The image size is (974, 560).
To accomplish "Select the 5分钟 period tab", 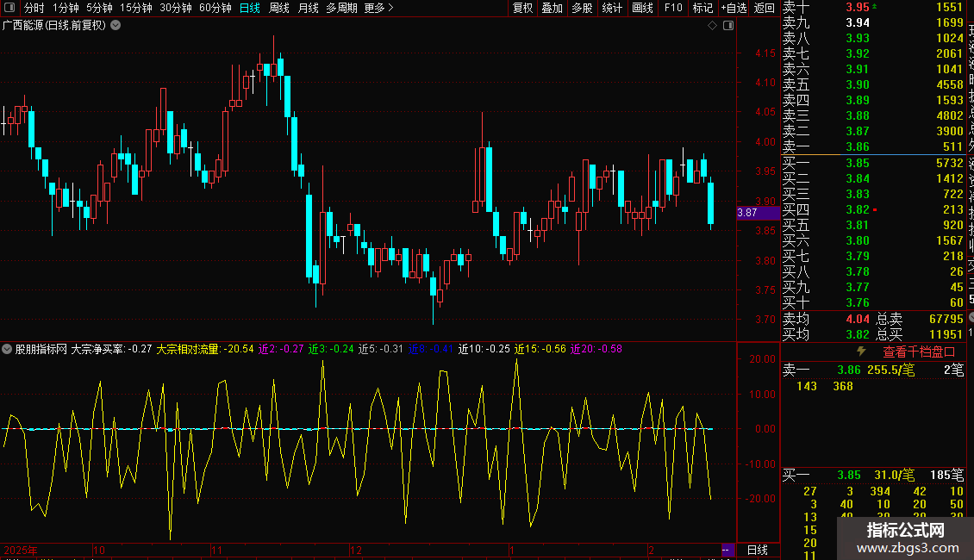I will (x=99, y=8).
